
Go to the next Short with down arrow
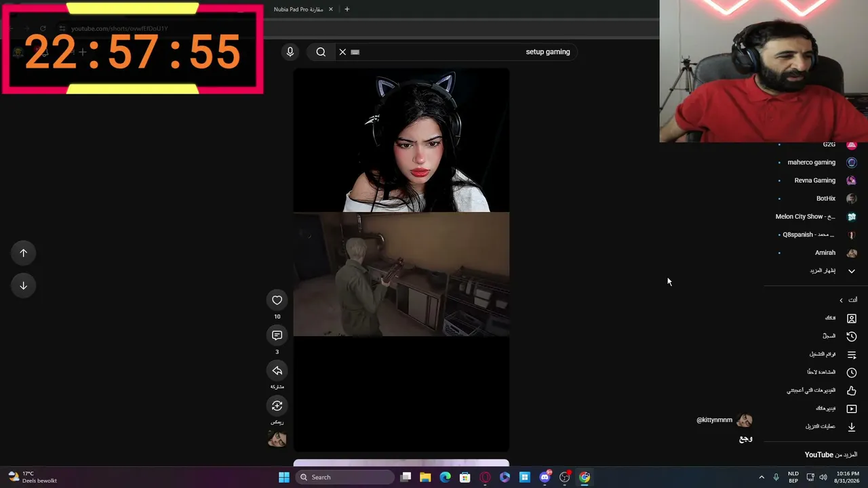pyautogui.click(x=23, y=285)
